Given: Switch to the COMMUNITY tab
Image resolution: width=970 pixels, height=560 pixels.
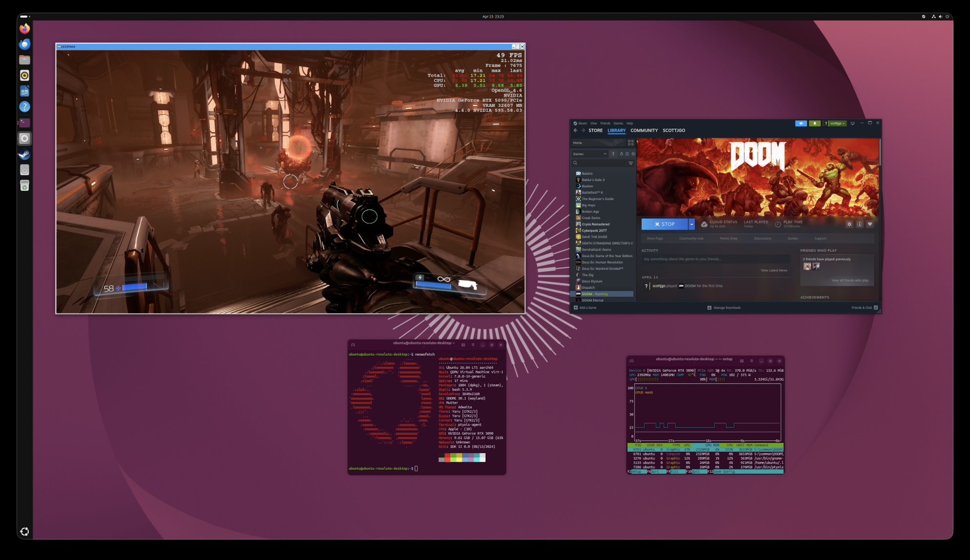Looking at the screenshot, I should tap(644, 130).
